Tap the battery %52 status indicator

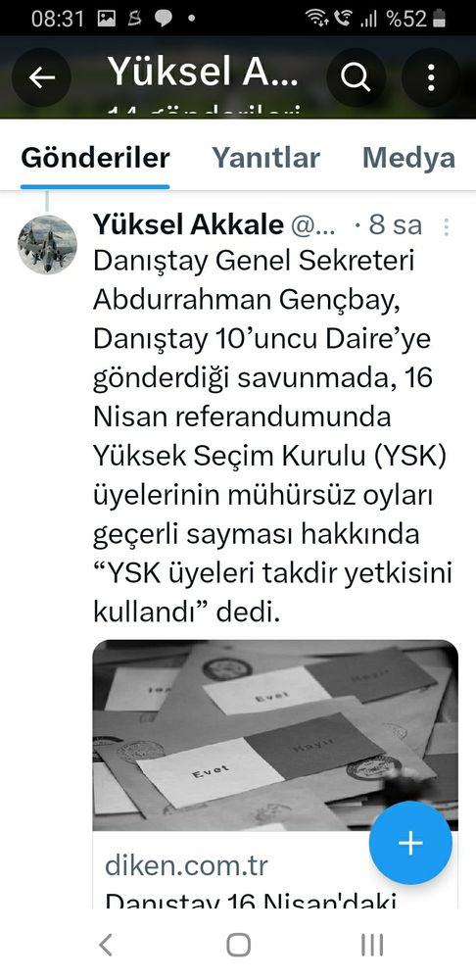pos(416,19)
